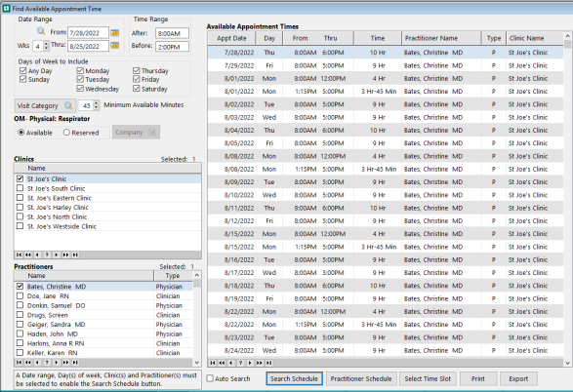Check the St Joe's South Clinic checkbox
This screenshot has width=573, height=392.
(x=20, y=188)
